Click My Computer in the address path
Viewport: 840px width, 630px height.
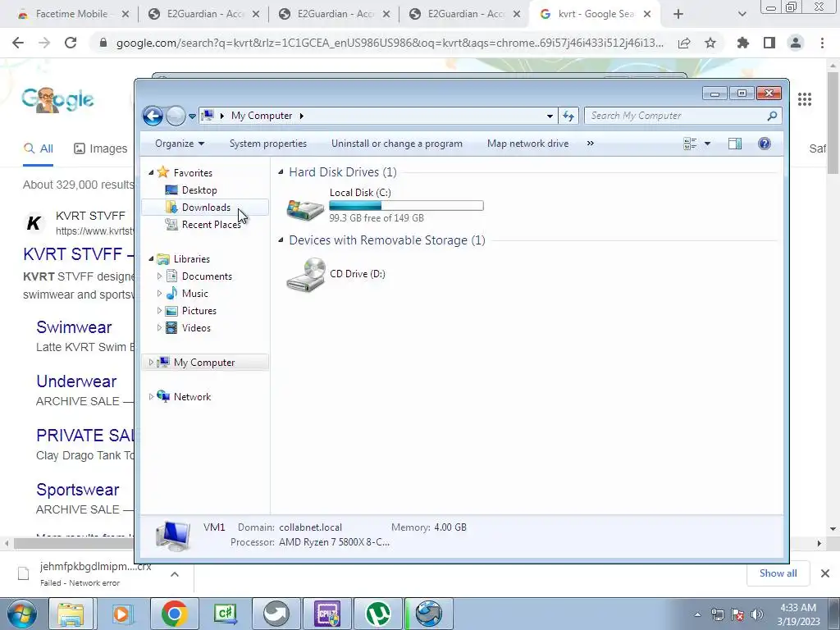pos(262,116)
